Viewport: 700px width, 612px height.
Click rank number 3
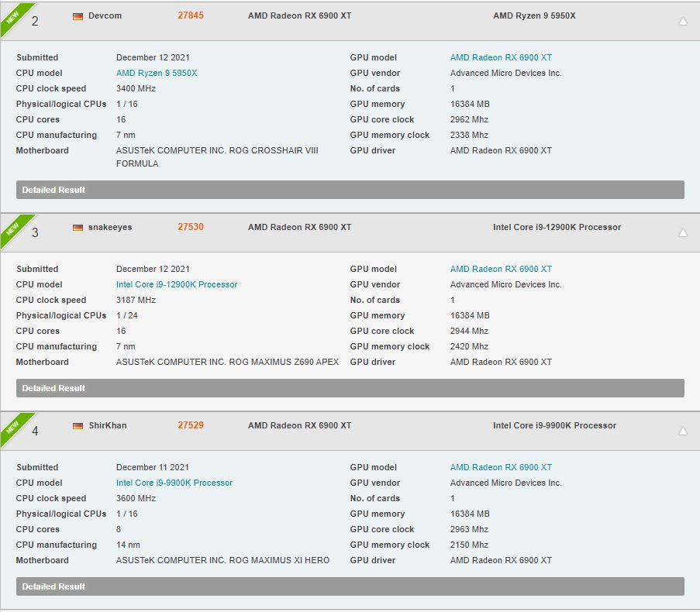pos(35,232)
